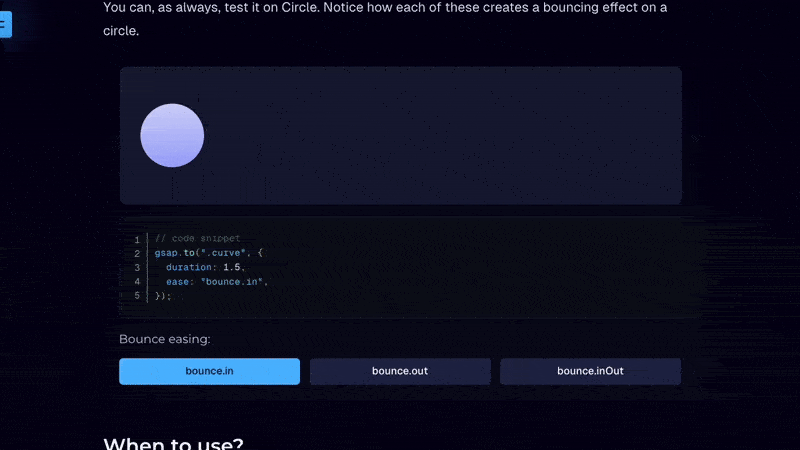Switch easing to bounce.out
Screen dimensions: 800x450
[x=400, y=371]
